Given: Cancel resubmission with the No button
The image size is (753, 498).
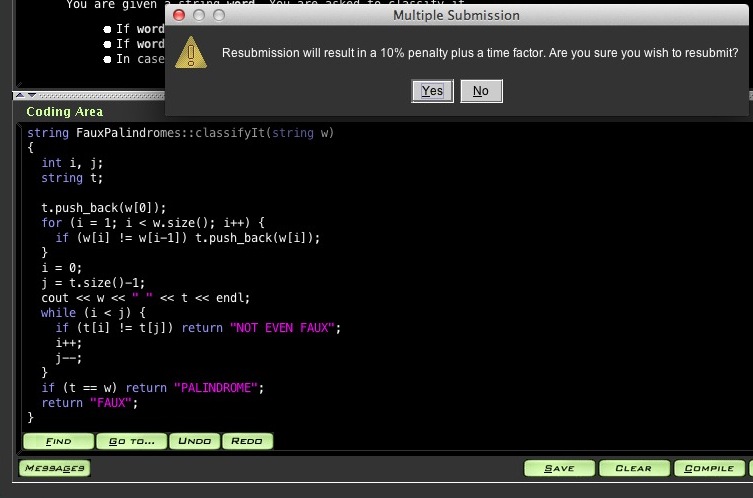Looking at the screenshot, I should [x=480, y=91].
